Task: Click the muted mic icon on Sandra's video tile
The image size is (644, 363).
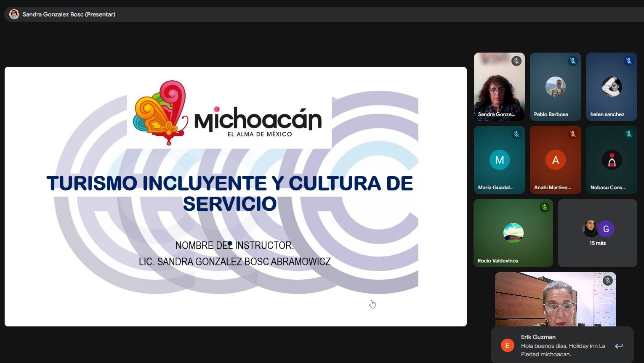Action: click(x=516, y=61)
